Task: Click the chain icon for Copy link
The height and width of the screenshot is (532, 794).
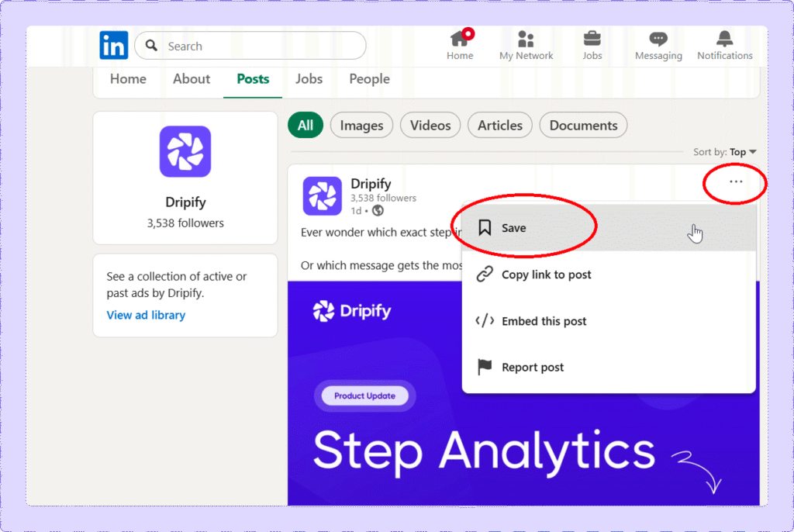Action: 485,275
